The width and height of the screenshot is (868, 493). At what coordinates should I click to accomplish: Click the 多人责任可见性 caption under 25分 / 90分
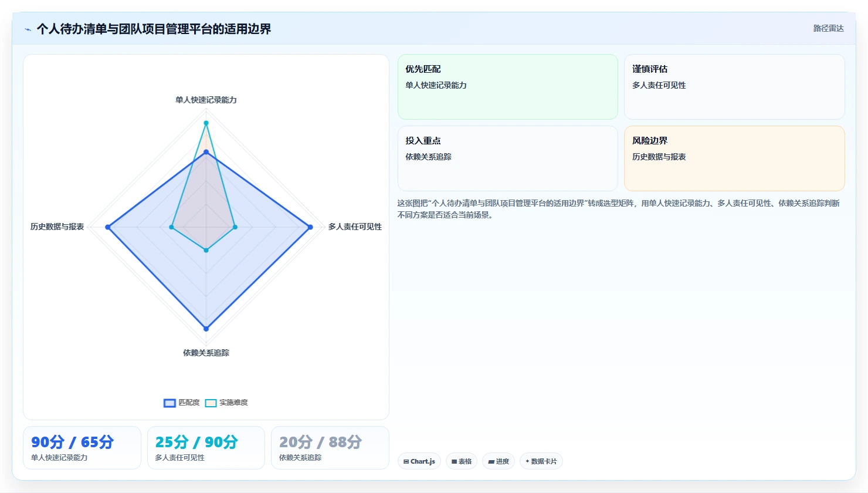point(179,458)
